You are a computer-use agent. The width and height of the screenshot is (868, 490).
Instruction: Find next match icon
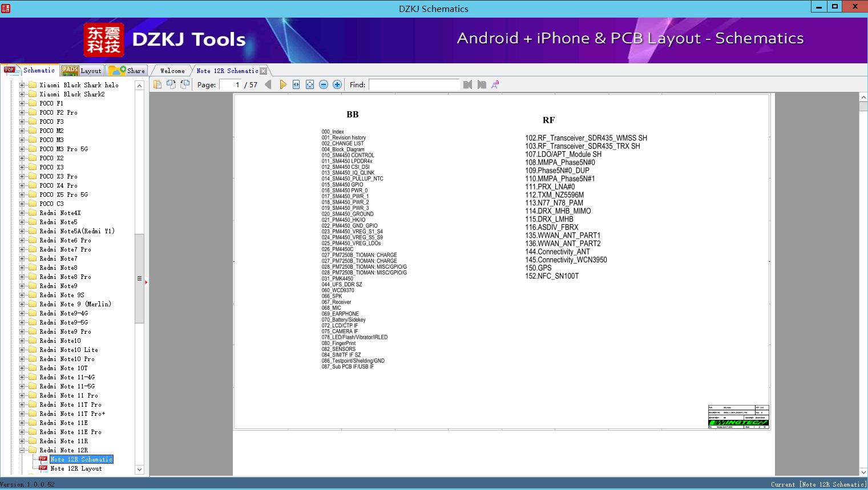tap(482, 84)
